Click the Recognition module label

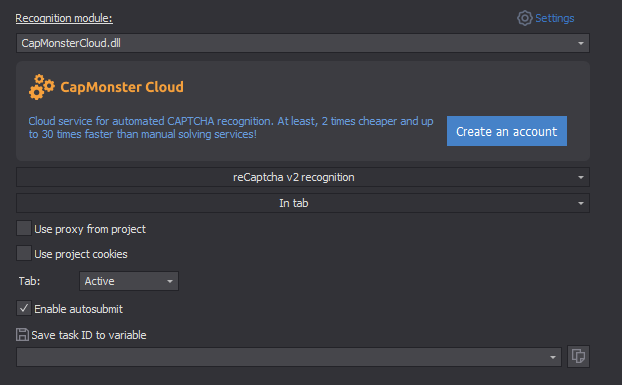click(64, 18)
